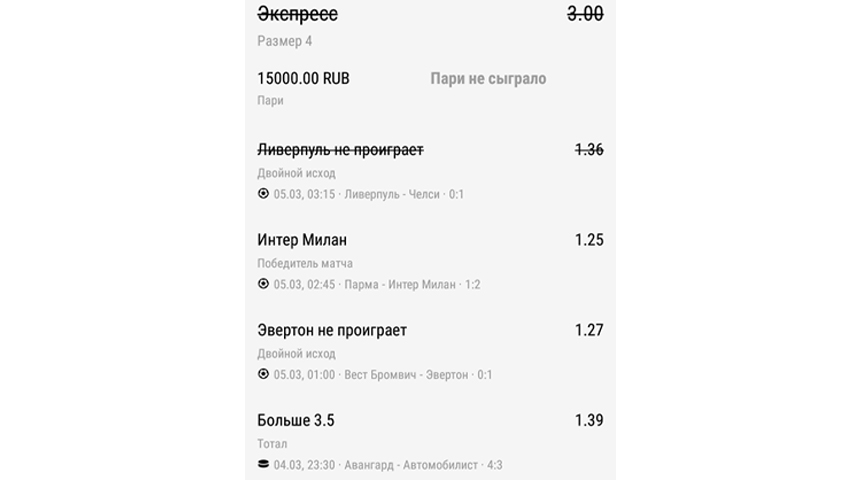Click the Размер 4 label
The height and width of the screenshot is (480, 860).
[x=285, y=41]
